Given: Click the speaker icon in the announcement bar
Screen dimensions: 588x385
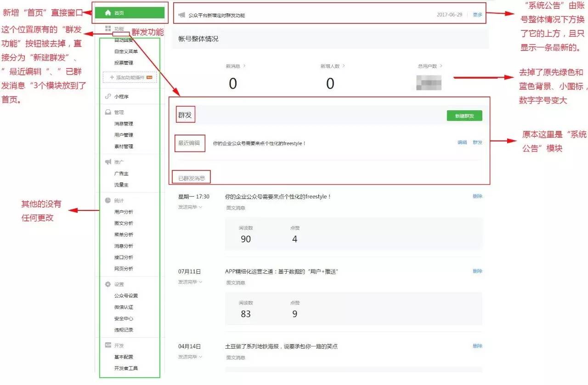Looking at the screenshot, I should (181, 15).
